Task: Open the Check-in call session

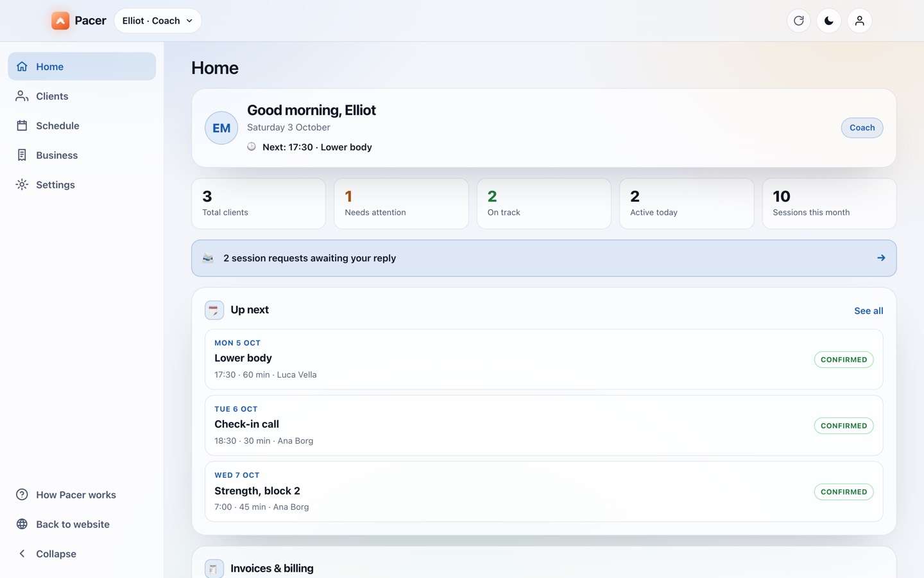Action: [x=543, y=425]
